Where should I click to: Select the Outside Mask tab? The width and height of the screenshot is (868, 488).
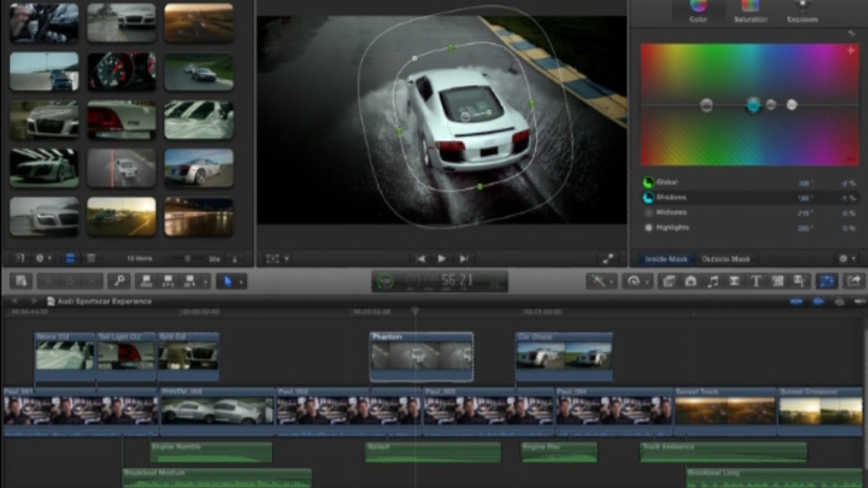726,259
